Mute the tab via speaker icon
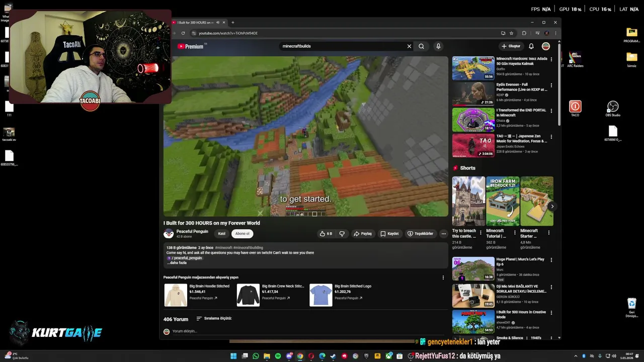The width and height of the screenshot is (644, 362). point(218,23)
